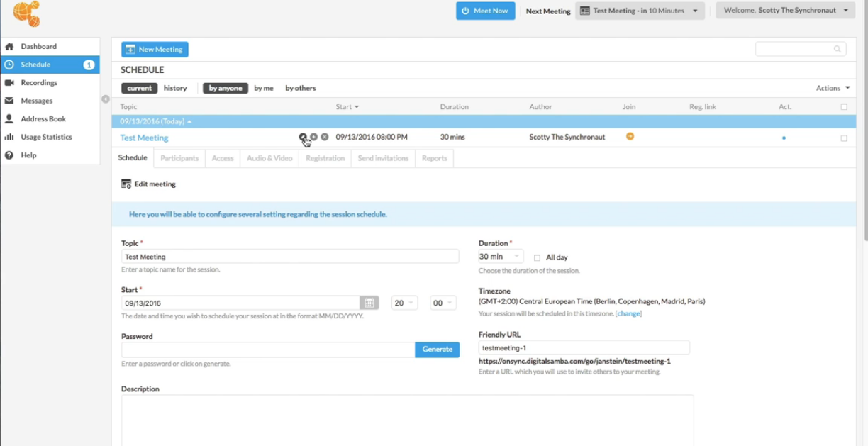Click the orange Join meeting icon
The image size is (868, 446).
click(630, 136)
